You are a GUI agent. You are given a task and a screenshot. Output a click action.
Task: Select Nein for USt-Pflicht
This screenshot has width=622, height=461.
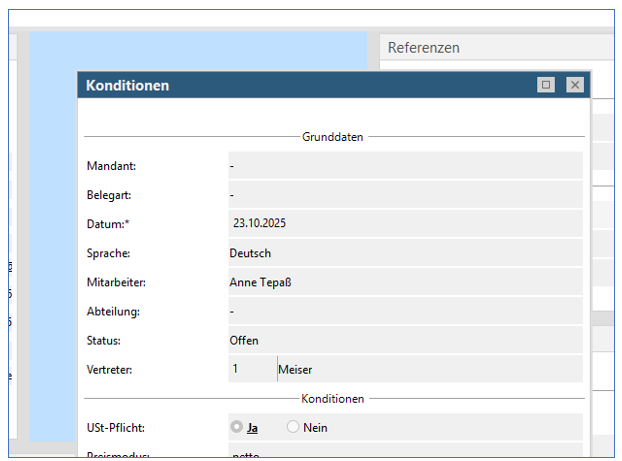click(294, 427)
